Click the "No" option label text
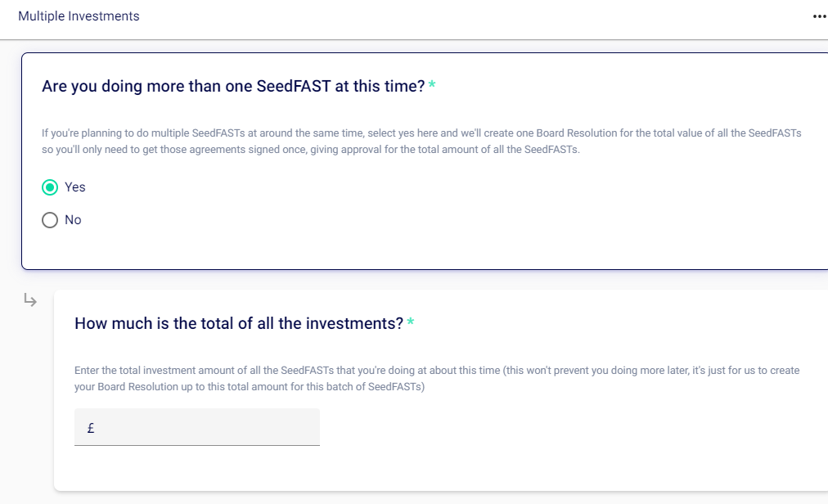This screenshot has width=828, height=504. (73, 220)
